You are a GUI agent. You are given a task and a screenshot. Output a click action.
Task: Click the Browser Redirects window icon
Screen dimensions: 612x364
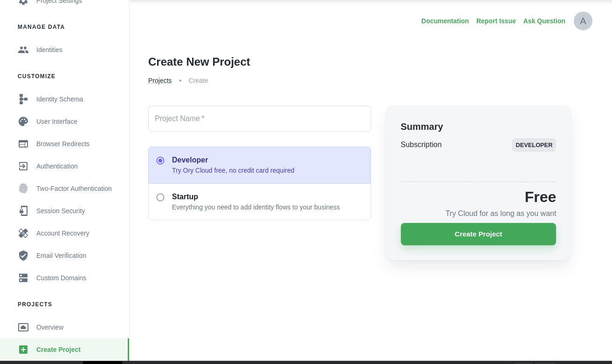23,144
